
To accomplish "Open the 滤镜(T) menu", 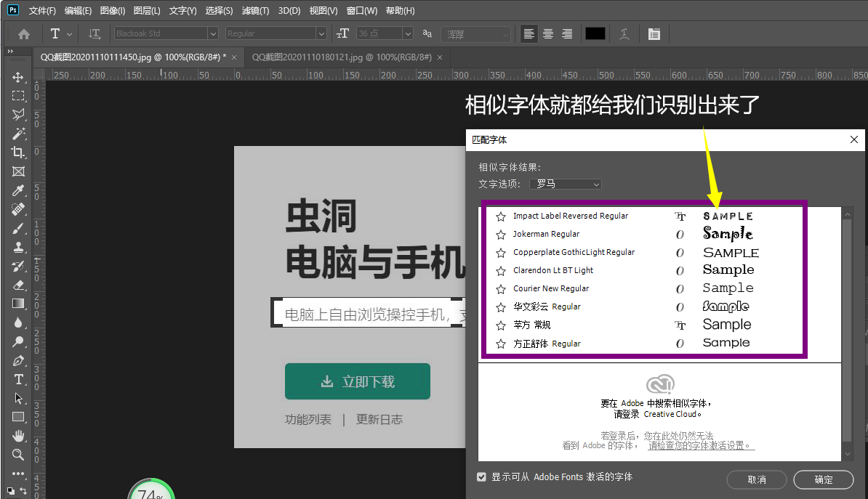I will tap(254, 11).
